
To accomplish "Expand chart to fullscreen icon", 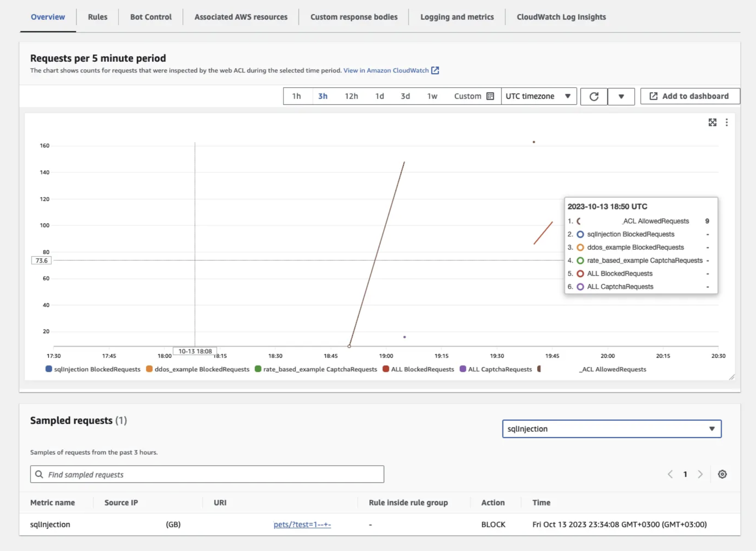I will [712, 122].
